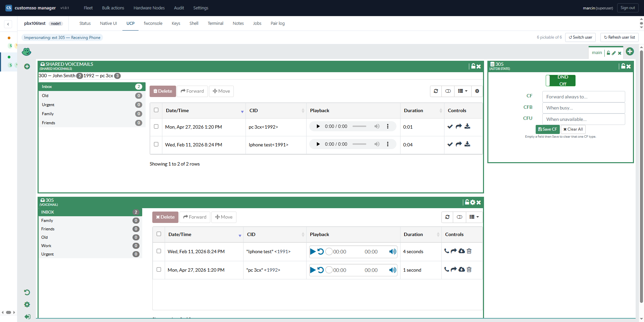644x322 pixels.
Task: Refresh the shared voicemails table
Action: 436,91
